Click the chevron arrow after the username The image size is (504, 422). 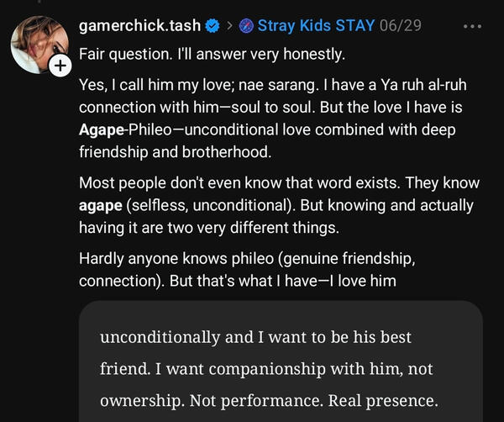tap(229, 26)
